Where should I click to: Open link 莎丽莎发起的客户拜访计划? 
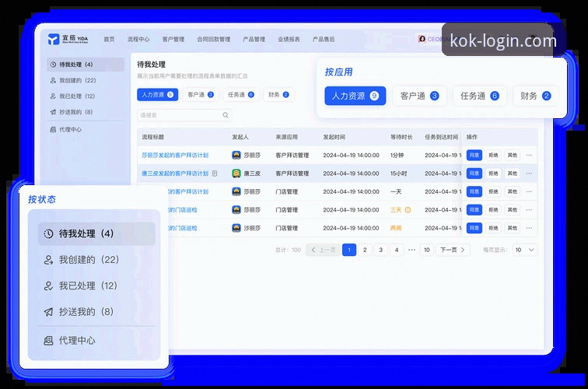[175, 155]
